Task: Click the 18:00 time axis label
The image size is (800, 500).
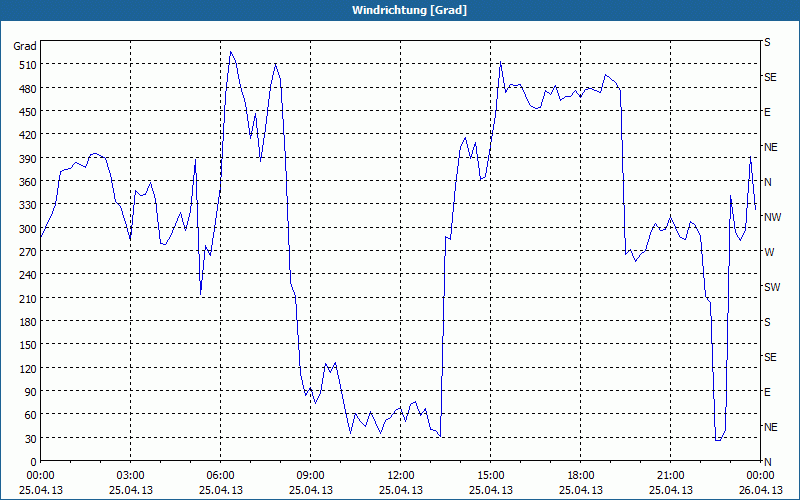Action: pyautogui.click(x=581, y=476)
